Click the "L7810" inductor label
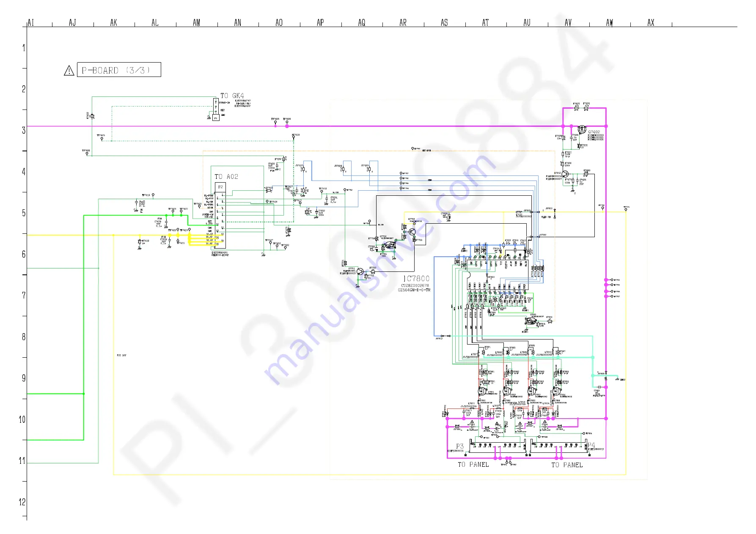Image resolution: width=756 pixels, height=534 pixels. [548, 352]
